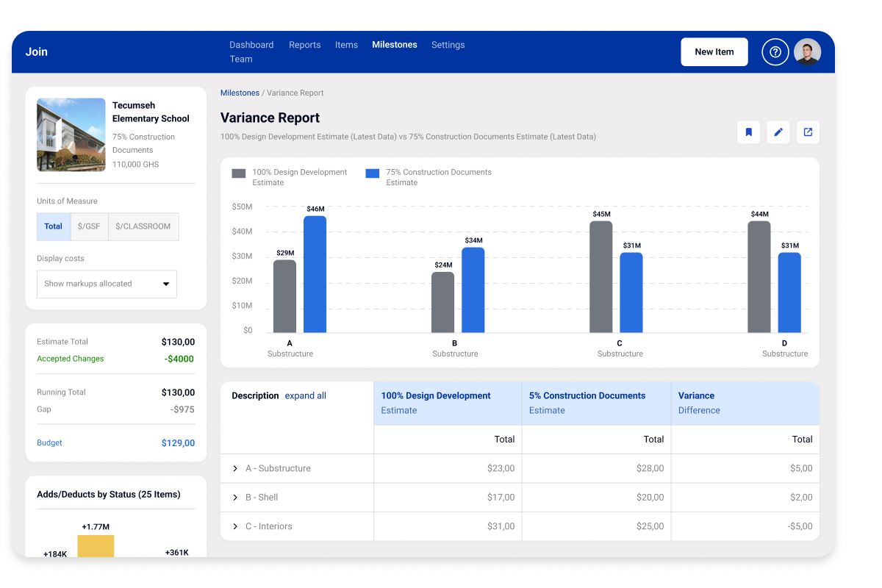Click the pencil edit icon
This screenshot has width=882, height=588.
[x=778, y=132]
